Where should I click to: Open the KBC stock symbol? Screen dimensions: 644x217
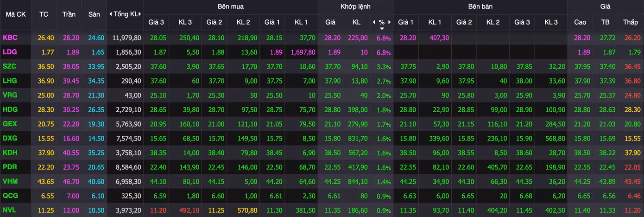pos(10,38)
